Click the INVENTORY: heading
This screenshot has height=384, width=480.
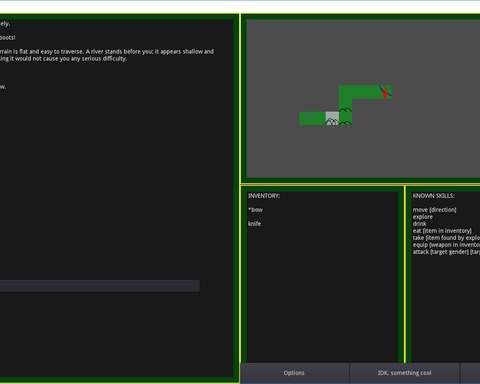(264, 196)
